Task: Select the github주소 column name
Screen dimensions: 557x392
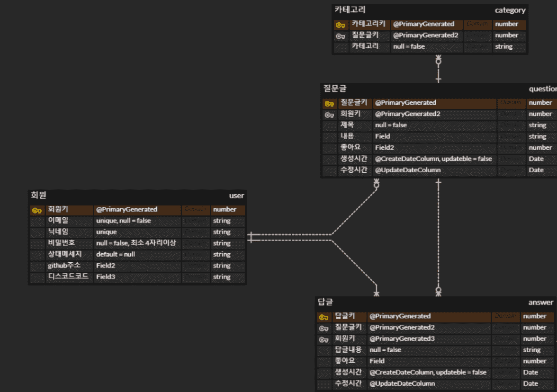Action: 64,266
